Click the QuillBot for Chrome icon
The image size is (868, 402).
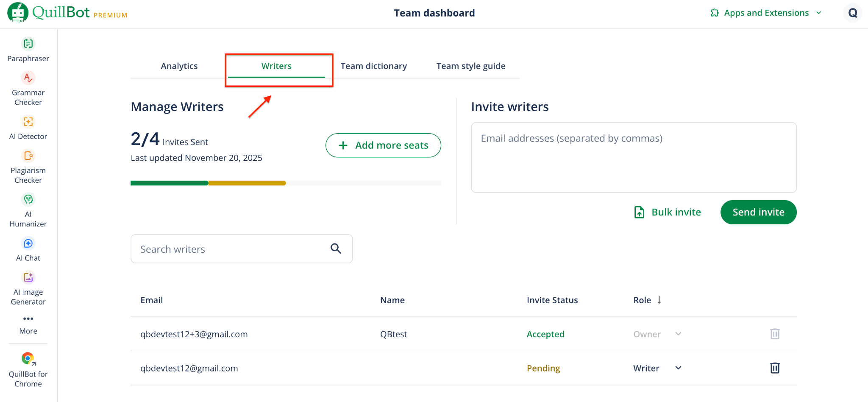[28, 359]
